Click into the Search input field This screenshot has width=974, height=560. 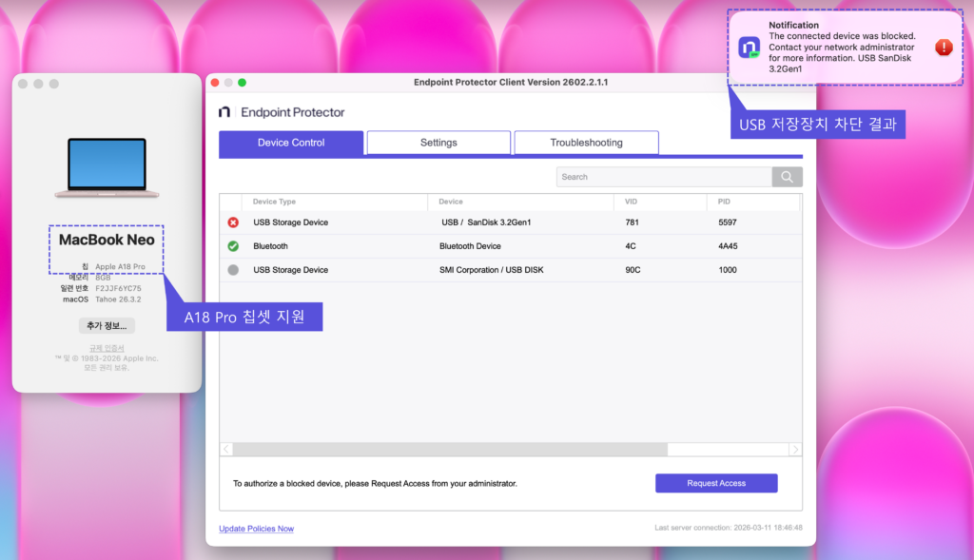[x=663, y=177]
